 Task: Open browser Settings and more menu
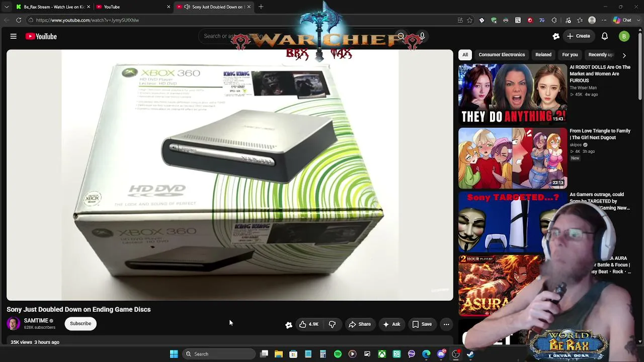pyautogui.click(x=604, y=20)
